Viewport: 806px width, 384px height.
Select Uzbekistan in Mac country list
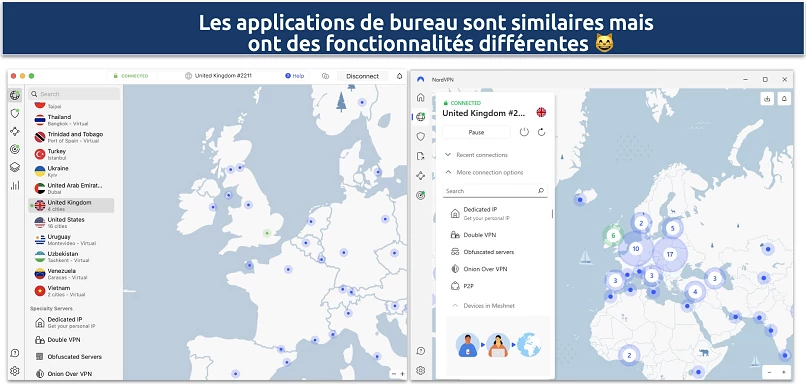point(71,257)
